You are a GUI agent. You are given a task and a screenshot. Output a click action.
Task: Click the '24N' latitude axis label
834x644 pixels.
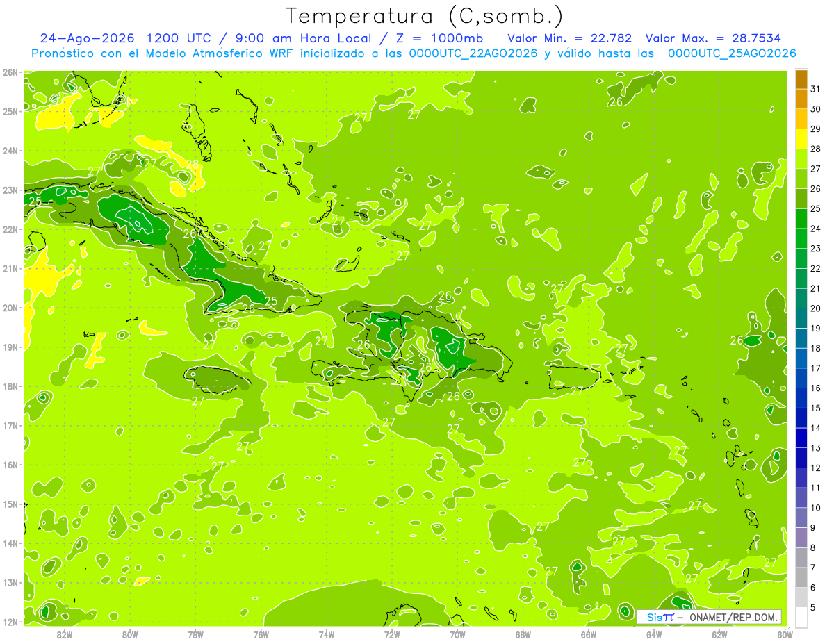click(10, 151)
